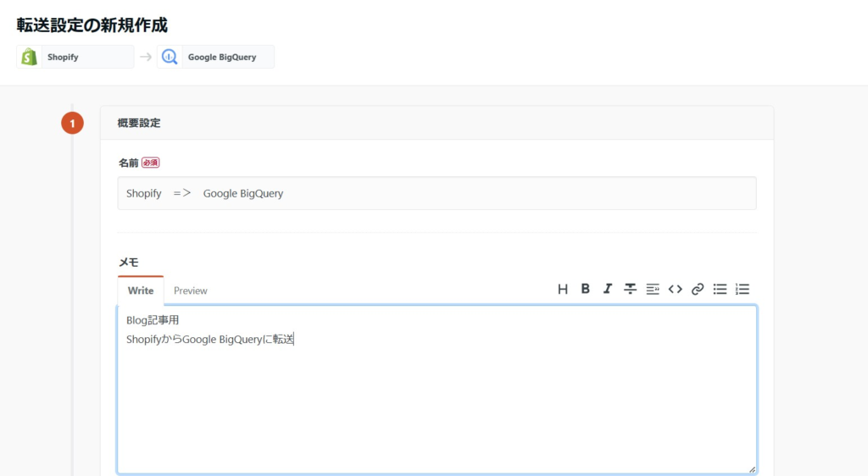Insert code with the angle brackets icon
The width and height of the screenshot is (868, 476).
(675, 289)
